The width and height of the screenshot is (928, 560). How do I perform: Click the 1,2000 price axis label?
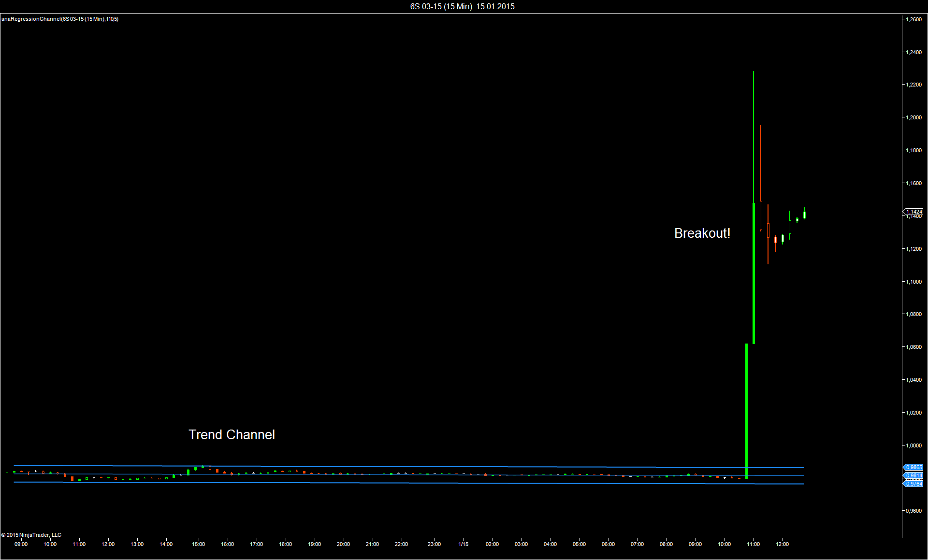[x=913, y=117]
